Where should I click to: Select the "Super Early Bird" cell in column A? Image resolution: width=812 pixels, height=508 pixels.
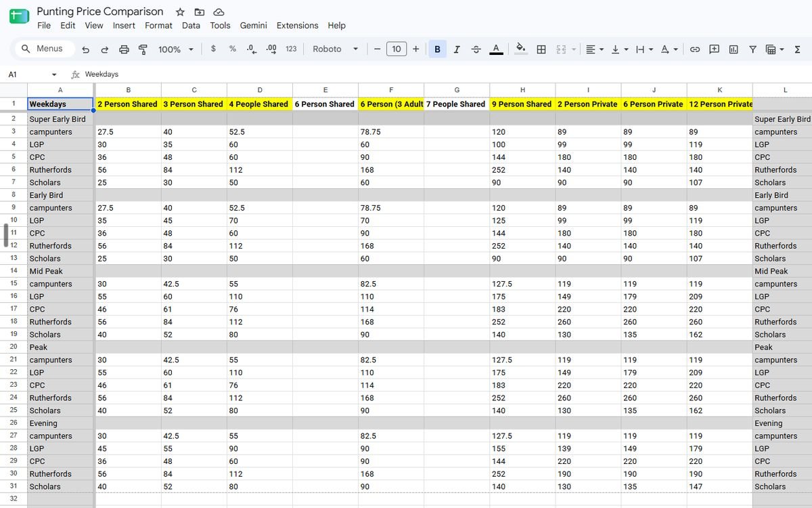(x=60, y=119)
